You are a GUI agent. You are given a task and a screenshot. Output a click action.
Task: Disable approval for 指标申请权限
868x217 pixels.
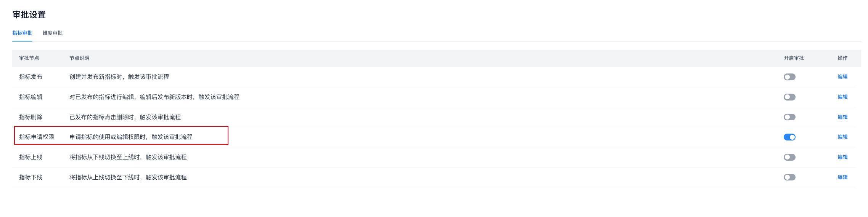[x=789, y=137]
